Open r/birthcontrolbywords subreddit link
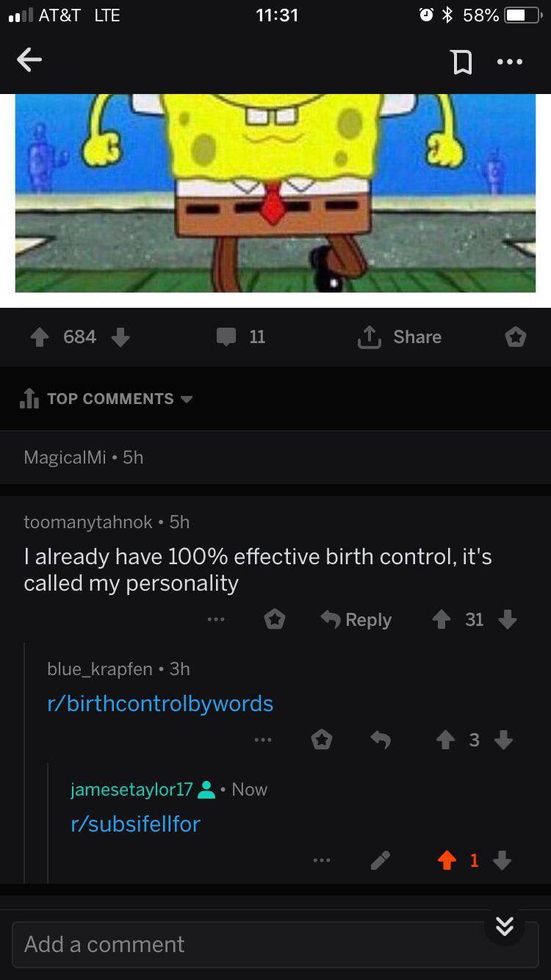Image resolution: width=551 pixels, height=980 pixels. point(160,703)
